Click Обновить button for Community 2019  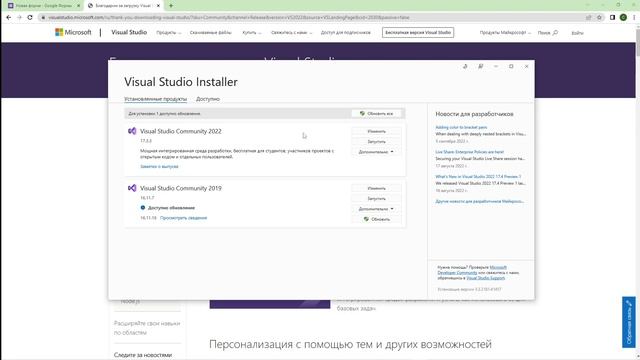point(376,219)
